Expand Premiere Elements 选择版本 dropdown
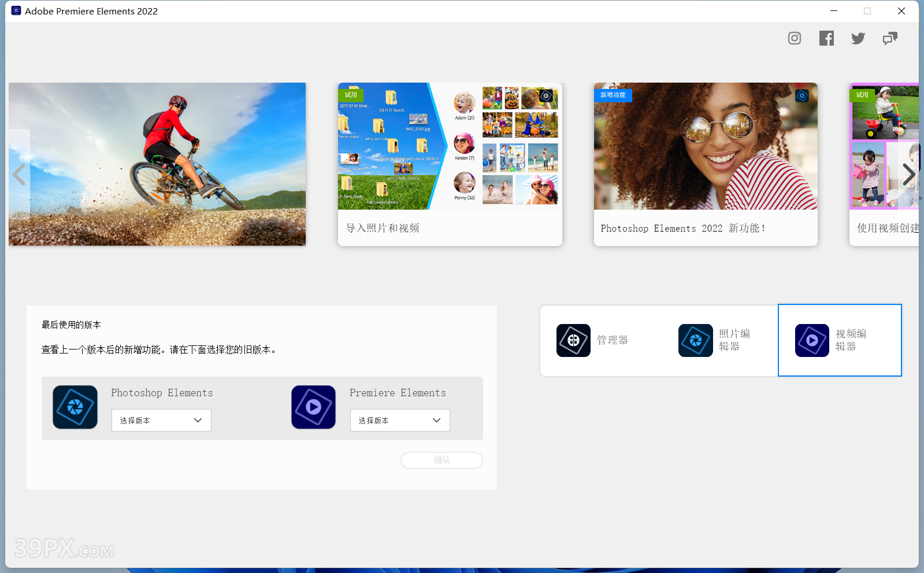924x573 pixels. [400, 421]
